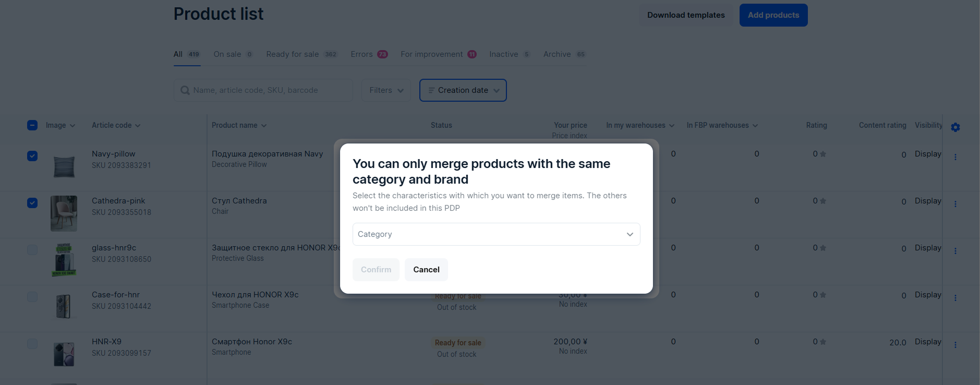Viewport: 980px width, 385px height.
Task: Toggle the select-all header checkbox
Action: coord(32,125)
